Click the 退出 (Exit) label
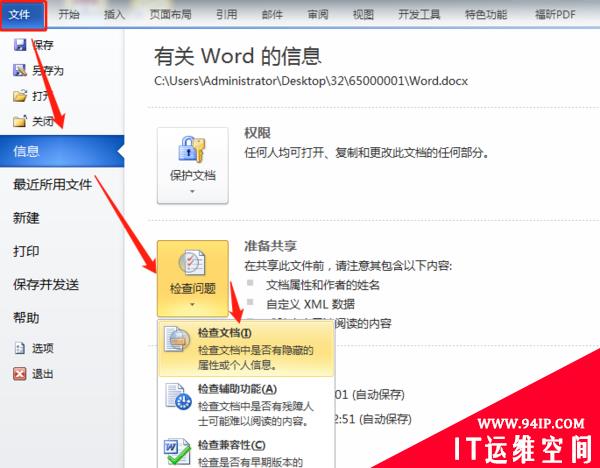 click(43, 374)
